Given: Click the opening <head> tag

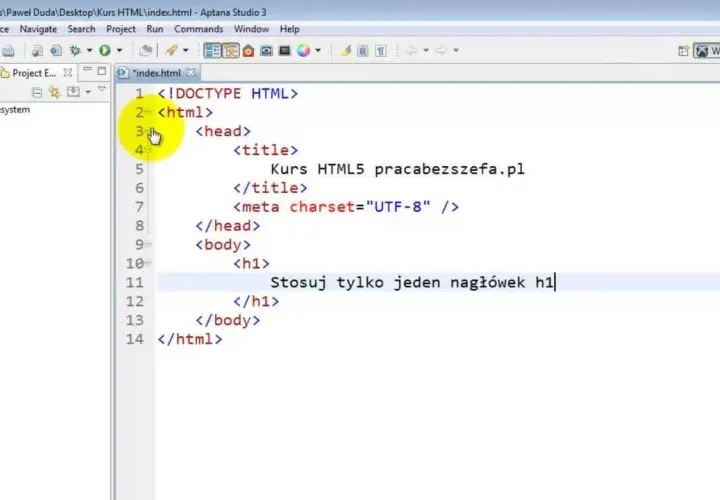Looking at the screenshot, I should click(223, 131).
